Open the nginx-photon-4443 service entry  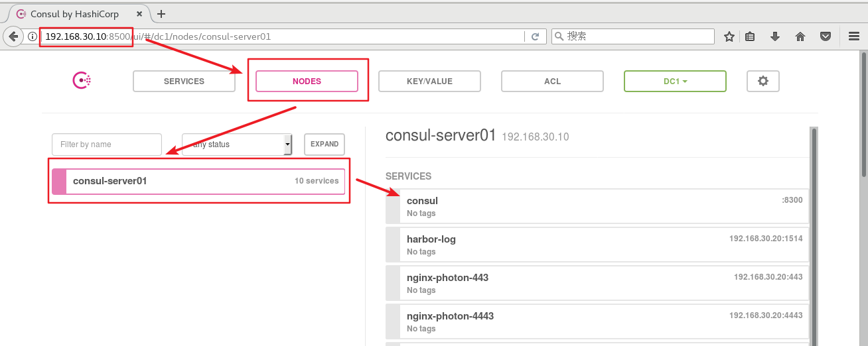(597, 321)
